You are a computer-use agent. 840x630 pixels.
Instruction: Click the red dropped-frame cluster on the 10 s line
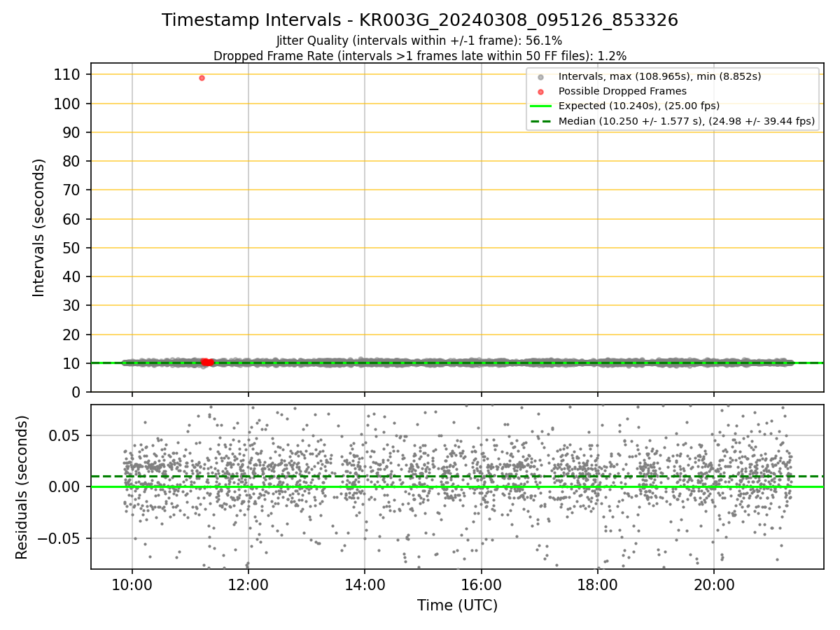point(206,362)
